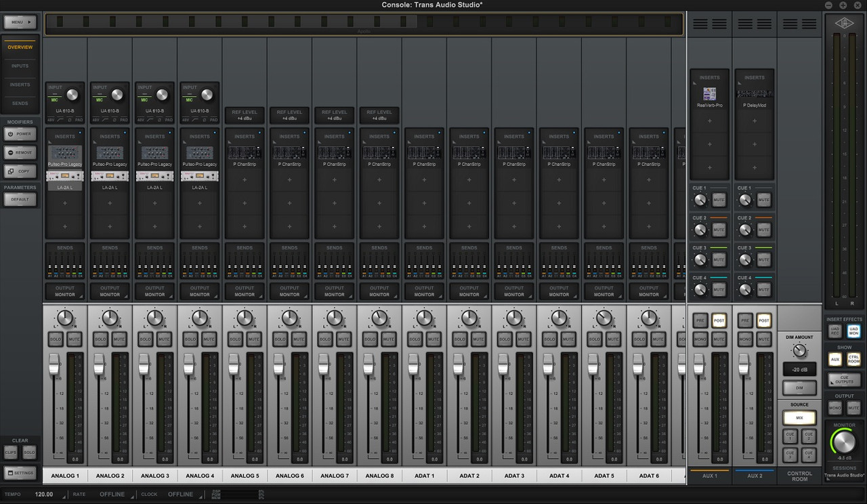The width and height of the screenshot is (867, 504).
Task: Click the Remove modifier button
Action: click(20, 153)
